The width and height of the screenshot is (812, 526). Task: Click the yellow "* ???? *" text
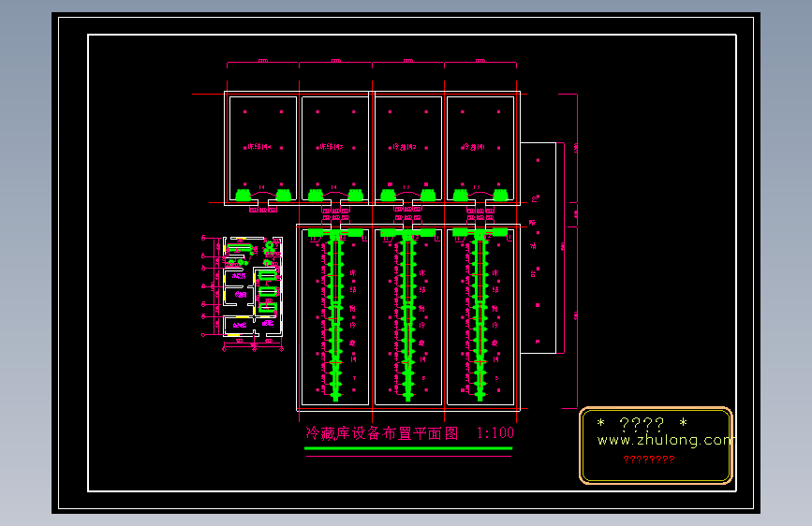pyautogui.click(x=642, y=424)
